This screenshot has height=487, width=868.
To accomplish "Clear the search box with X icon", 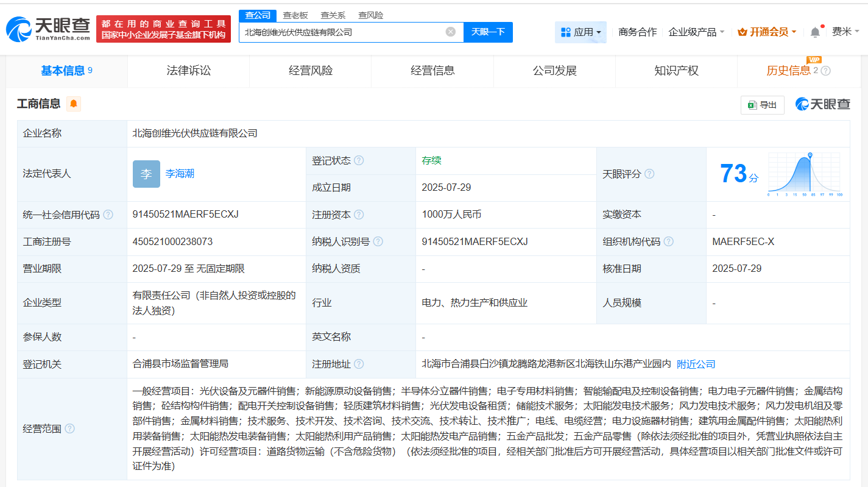I will coord(450,32).
